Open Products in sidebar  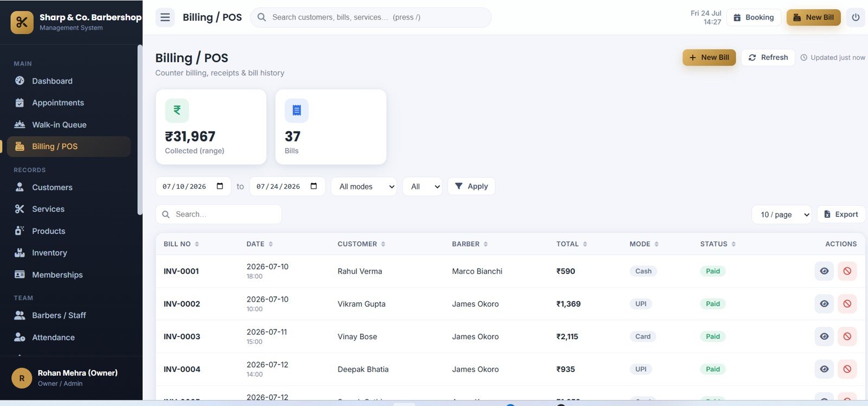point(68,231)
